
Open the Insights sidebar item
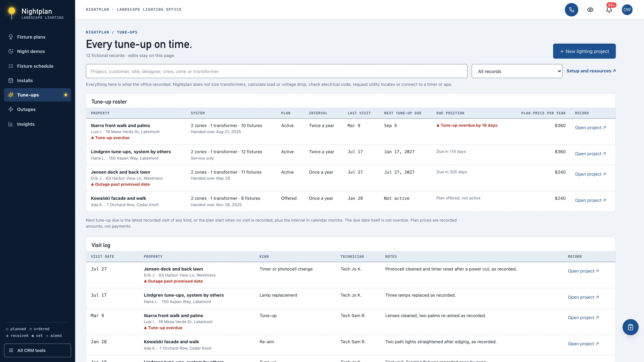tap(38, 124)
